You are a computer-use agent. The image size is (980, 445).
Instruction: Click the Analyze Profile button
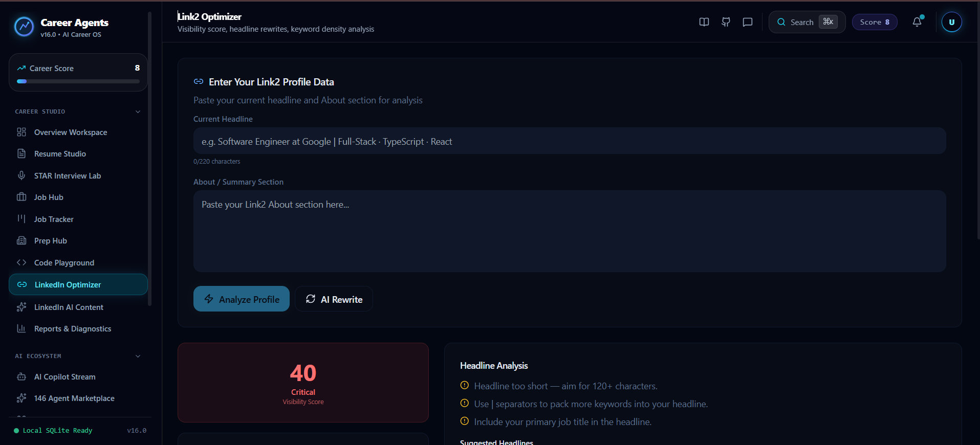tap(242, 299)
